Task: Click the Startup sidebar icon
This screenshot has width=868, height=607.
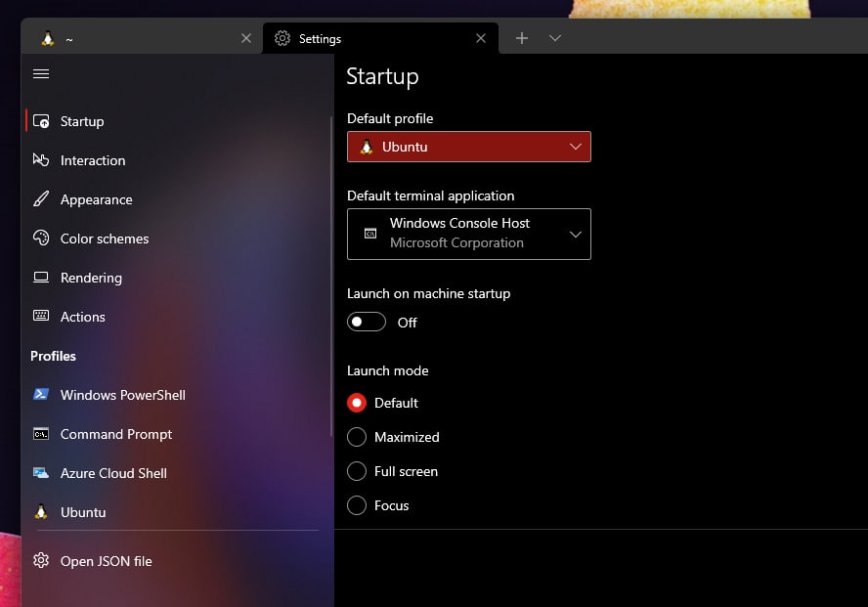Action: pos(41,121)
